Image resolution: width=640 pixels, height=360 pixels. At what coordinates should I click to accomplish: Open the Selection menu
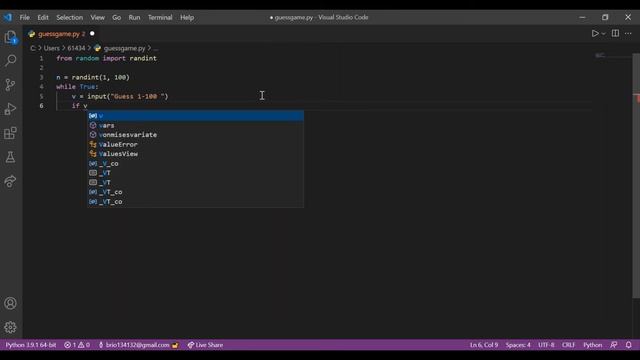(69, 18)
